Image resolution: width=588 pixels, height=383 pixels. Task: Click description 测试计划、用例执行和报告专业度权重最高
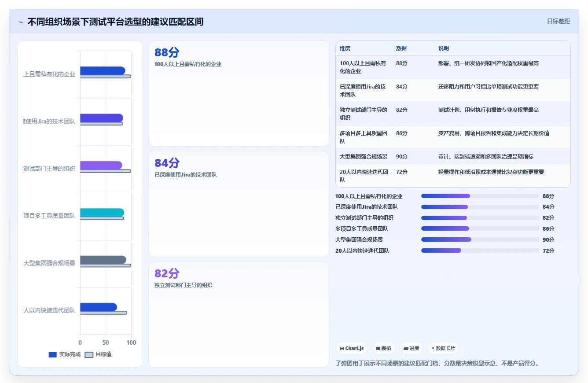click(x=489, y=110)
